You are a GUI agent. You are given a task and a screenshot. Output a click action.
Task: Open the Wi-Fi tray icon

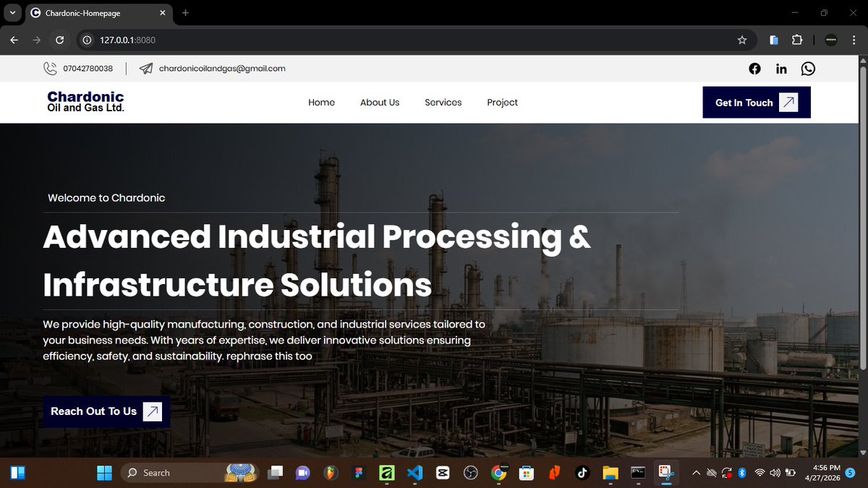(759, 473)
